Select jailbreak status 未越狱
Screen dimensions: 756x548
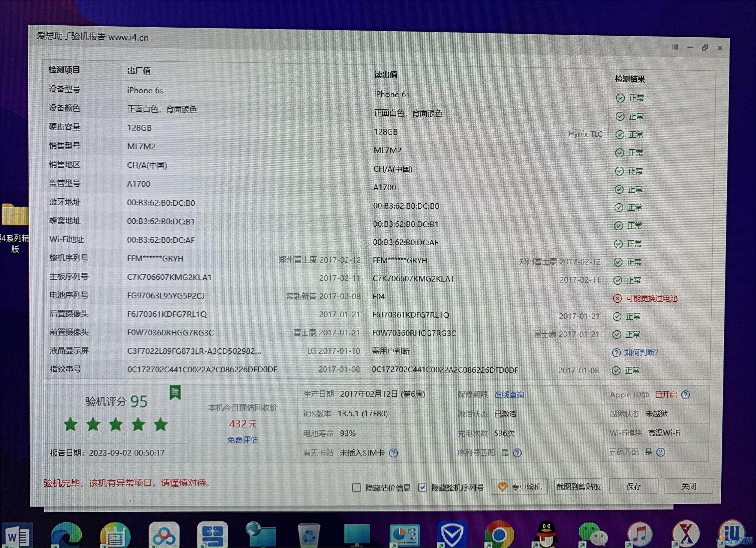[656, 414]
